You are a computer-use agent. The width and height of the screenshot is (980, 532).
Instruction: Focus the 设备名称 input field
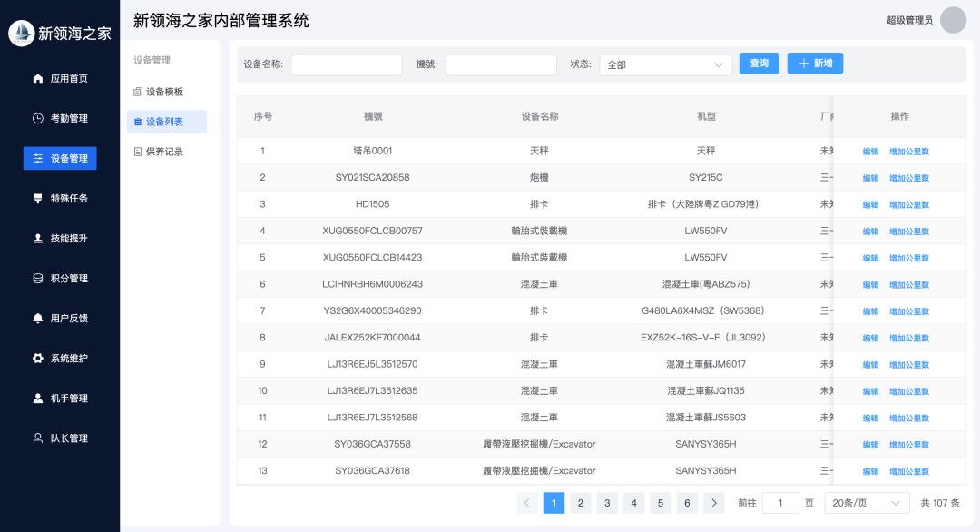(x=347, y=64)
